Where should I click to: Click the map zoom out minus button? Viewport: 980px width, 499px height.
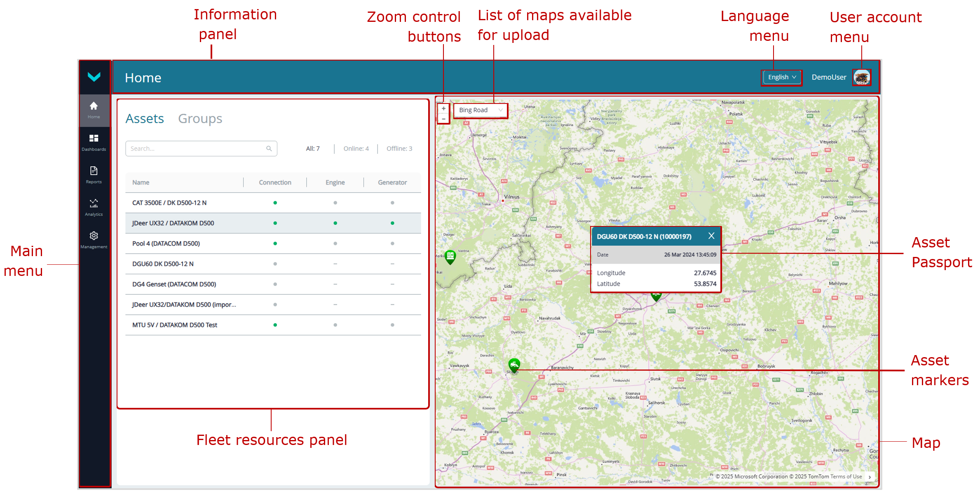click(x=443, y=119)
